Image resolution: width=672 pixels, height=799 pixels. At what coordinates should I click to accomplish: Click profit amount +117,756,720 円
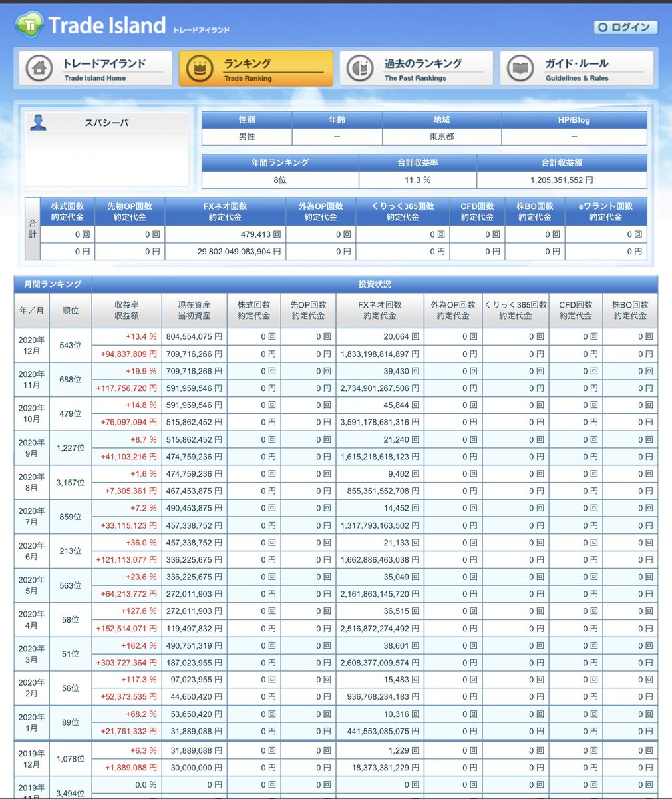[x=126, y=388]
